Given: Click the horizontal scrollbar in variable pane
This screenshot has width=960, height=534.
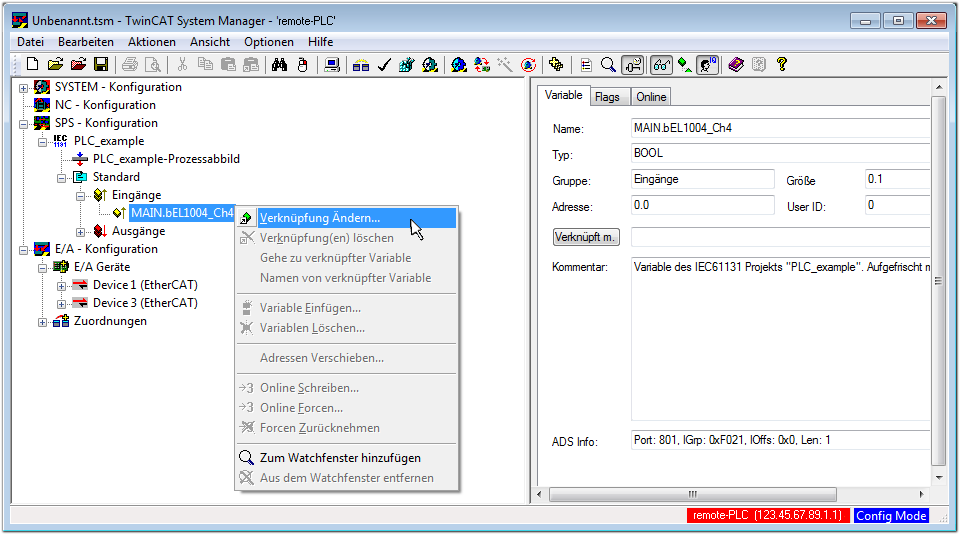Looking at the screenshot, I should click(x=690, y=495).
